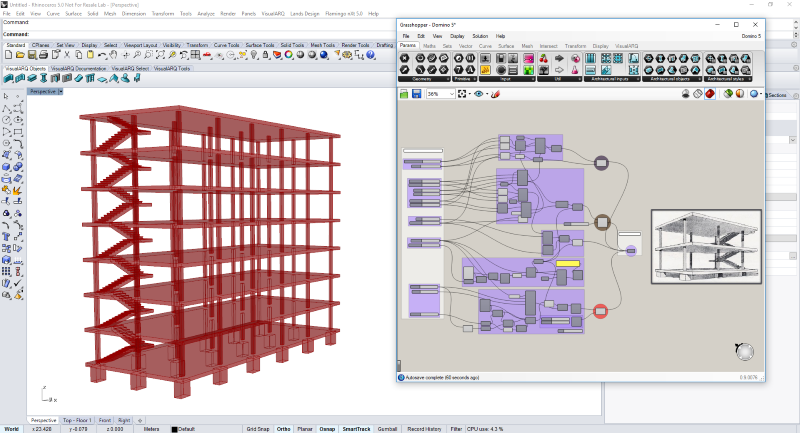
Task: Open the canvas zoom percentage dropdown
Action: click(451, 94)
